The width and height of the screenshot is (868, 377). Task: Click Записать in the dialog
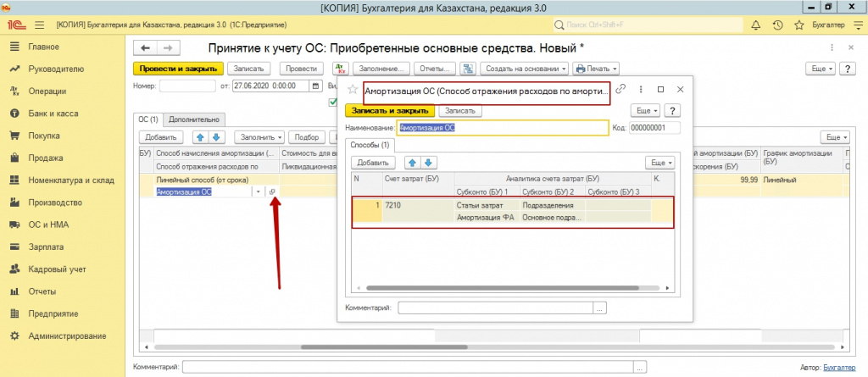click(x=460, y=111)
